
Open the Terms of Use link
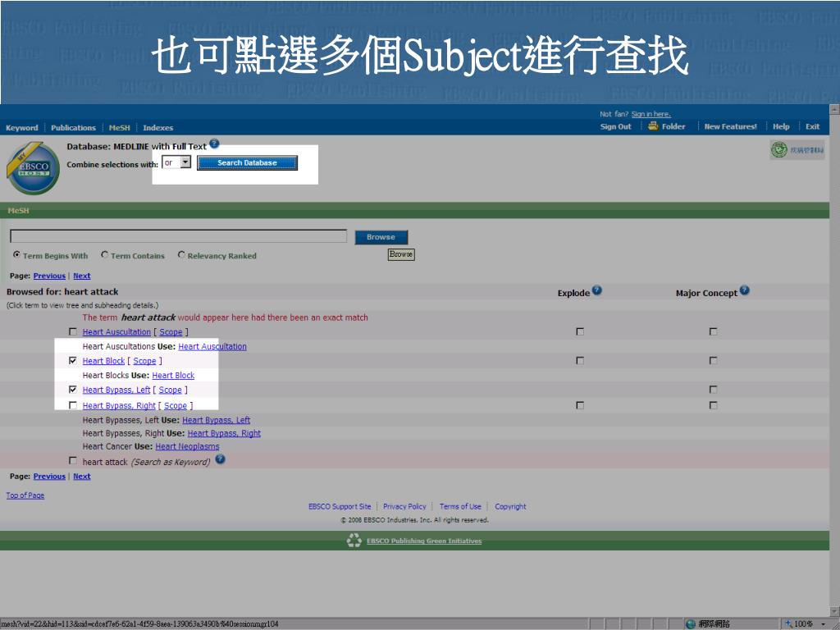tap(461, 506)
